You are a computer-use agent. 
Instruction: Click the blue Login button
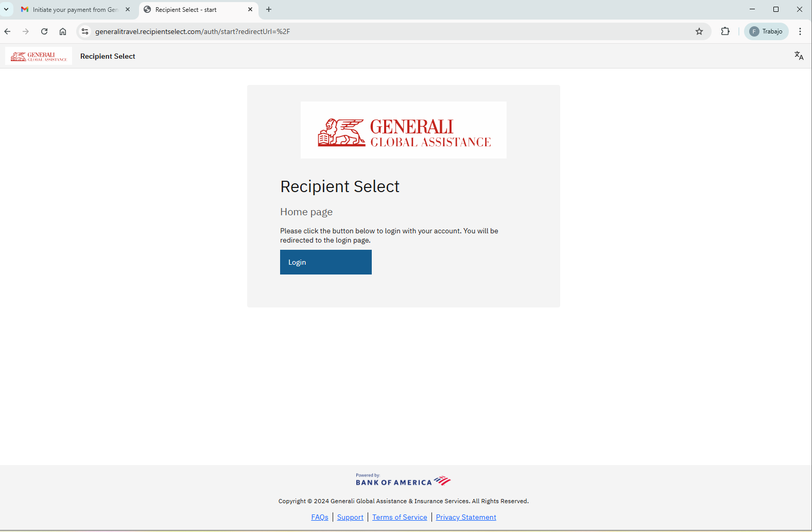coord(325,262)
